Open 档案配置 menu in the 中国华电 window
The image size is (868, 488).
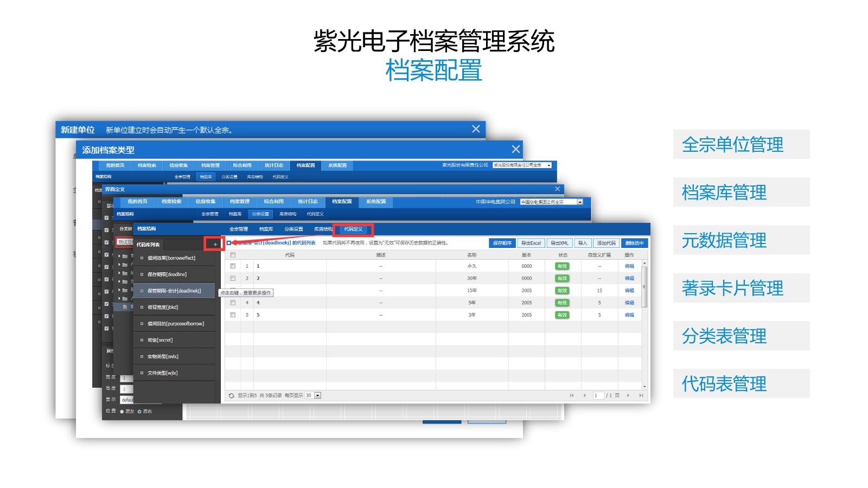point(342,202)
